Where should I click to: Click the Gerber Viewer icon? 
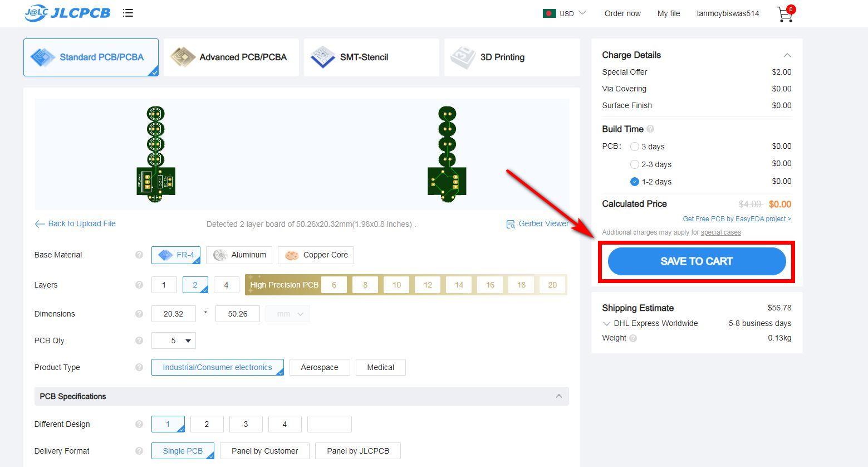[x=511, y=224]
